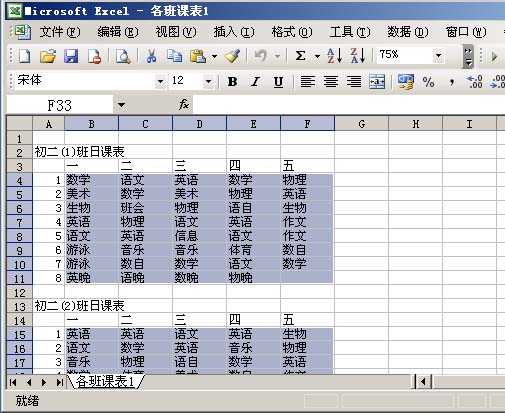This screenshot has width=505, height=413.
Task: Apply Percent Style formatting
Action: pos(428,81)
